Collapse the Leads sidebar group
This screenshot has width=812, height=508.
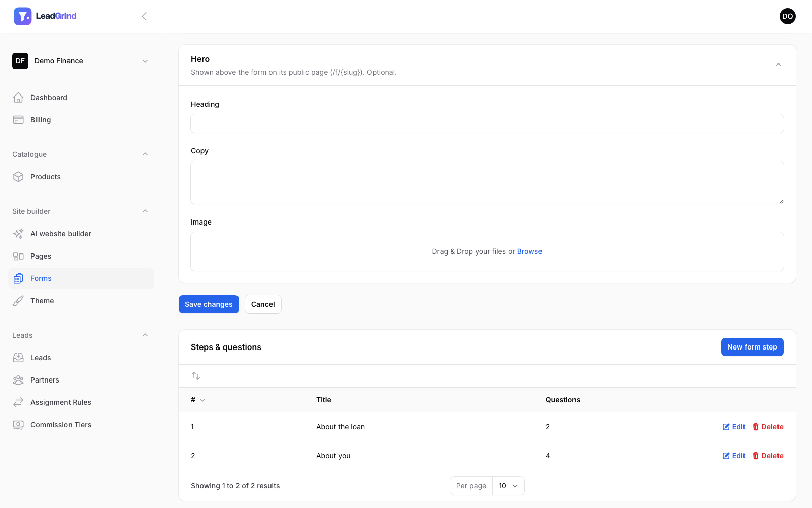(145, 335)
